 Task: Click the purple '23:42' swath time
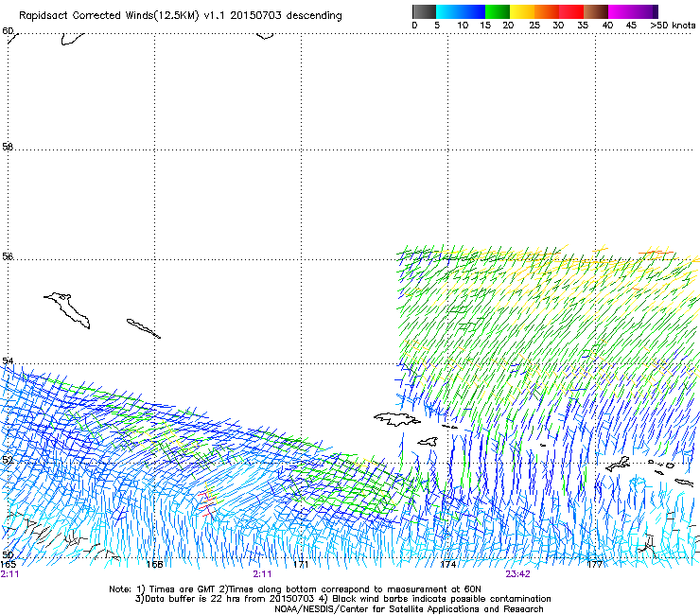(517, 574)
